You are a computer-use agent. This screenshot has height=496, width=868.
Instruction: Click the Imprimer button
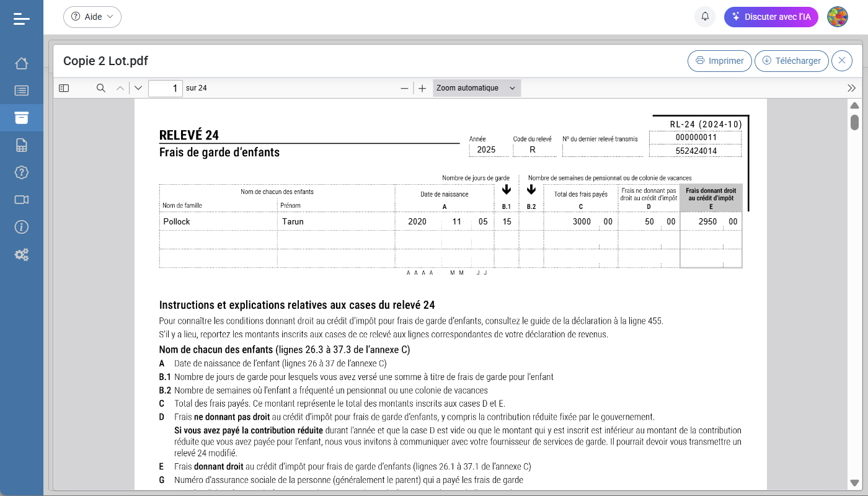719,61
